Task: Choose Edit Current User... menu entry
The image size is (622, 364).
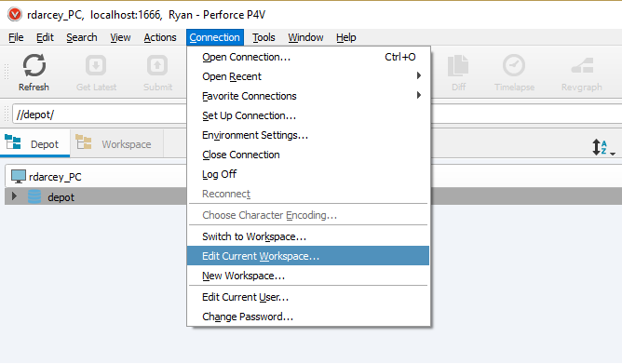Action: [x=308, y=297]
